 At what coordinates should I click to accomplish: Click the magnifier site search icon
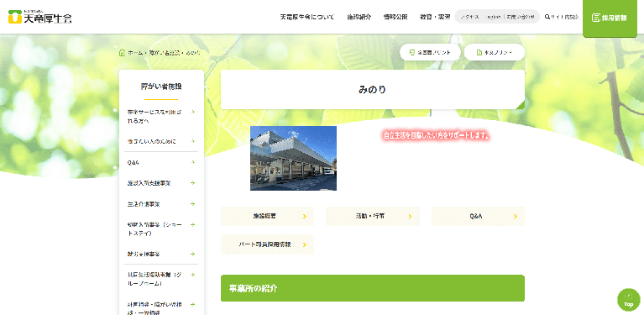[547, 18]
